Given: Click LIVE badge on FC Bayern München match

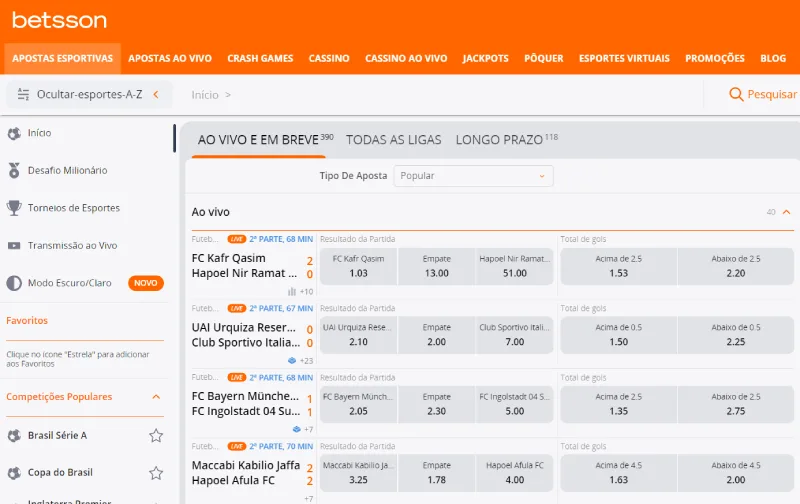Looking at the screenshot, I should [x=237, y=377].
